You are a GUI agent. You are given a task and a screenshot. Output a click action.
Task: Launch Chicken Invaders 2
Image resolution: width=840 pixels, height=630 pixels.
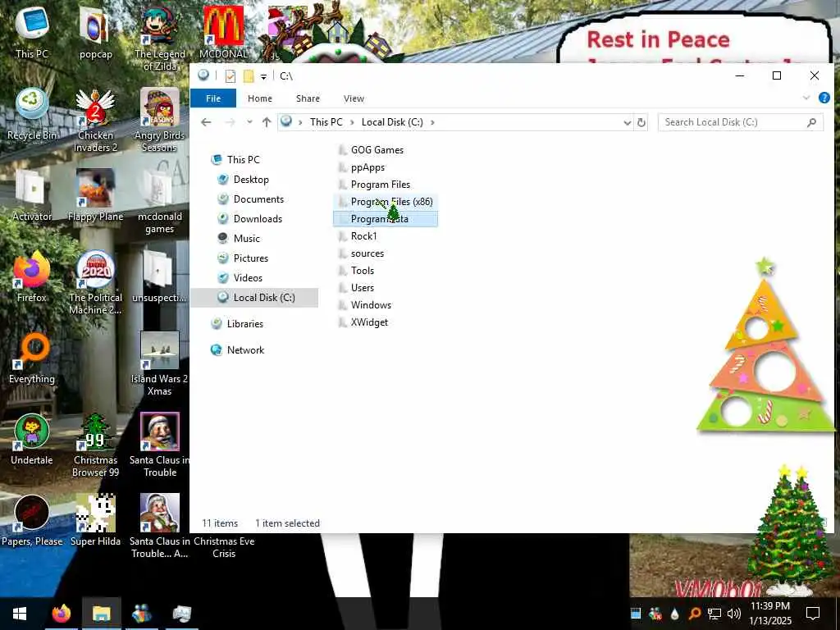(x=95, y=120)
